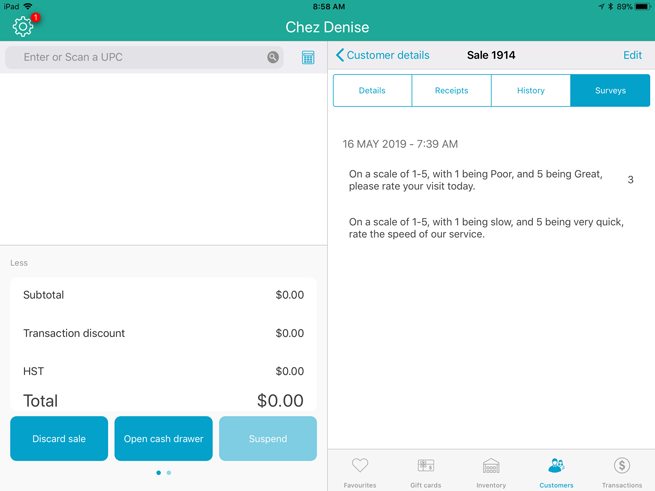The image size is (655, 491).
Task: Open Transactions dollar icon
Action: pyautogui.click(x=621, y=471)
